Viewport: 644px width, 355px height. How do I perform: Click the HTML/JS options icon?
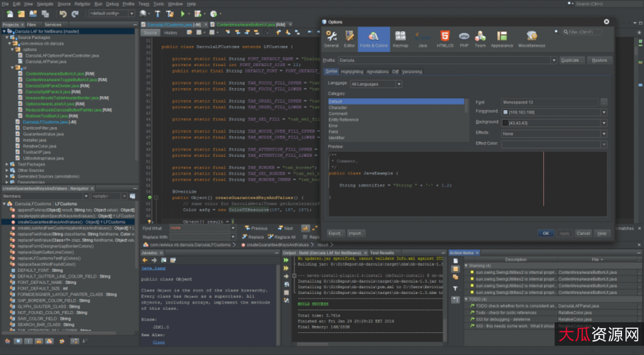445,38
